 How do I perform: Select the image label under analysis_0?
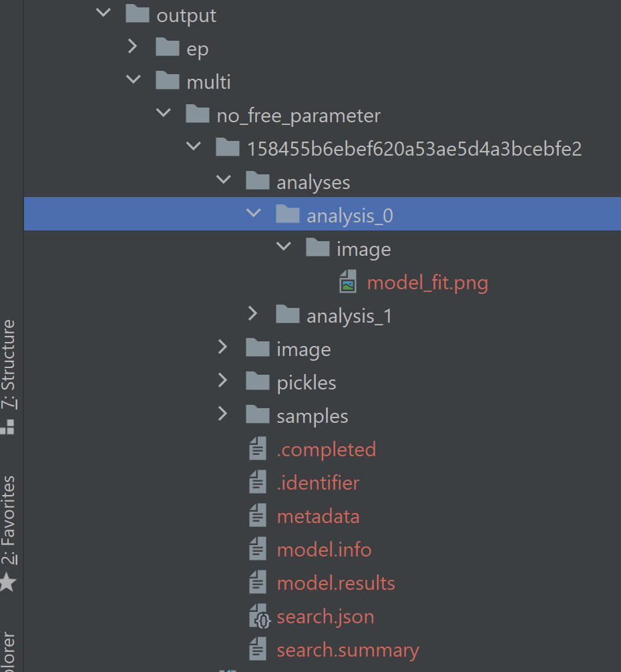coord(364,250)
